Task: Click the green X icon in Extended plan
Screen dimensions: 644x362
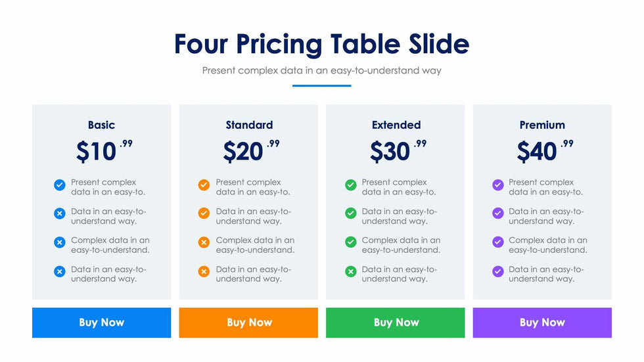Action: pos(351,271)
